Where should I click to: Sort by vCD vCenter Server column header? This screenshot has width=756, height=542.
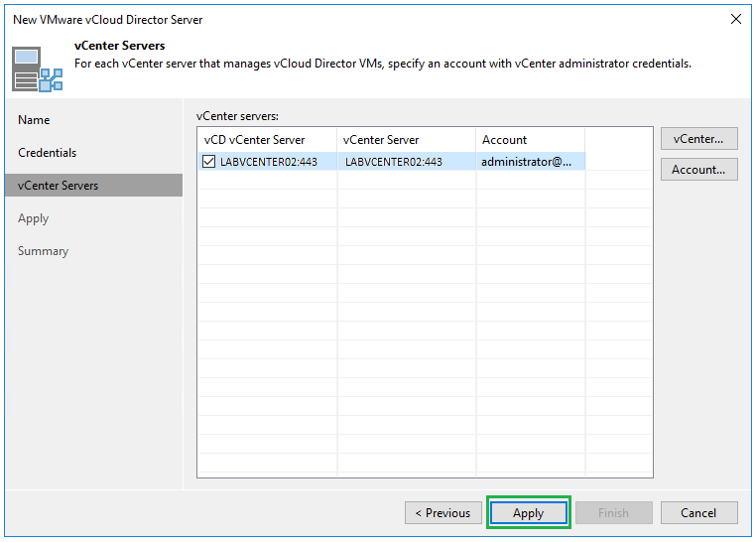tap(255, 140)
